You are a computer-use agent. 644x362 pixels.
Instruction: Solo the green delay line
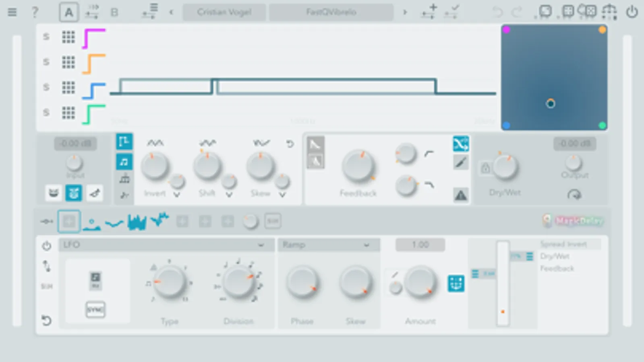tap(46, 112)
